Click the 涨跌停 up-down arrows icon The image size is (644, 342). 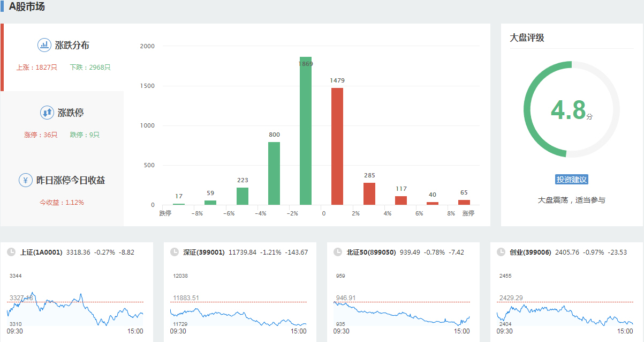47,113
